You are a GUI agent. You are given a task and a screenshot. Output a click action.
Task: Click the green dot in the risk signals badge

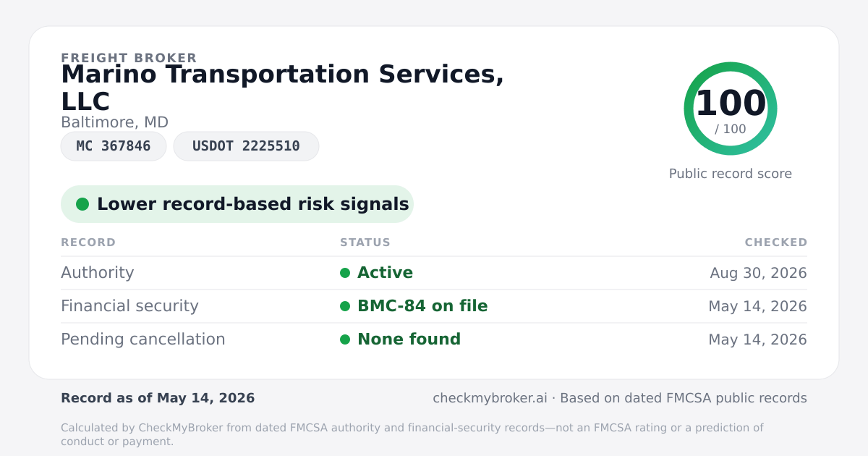point(82,204)
